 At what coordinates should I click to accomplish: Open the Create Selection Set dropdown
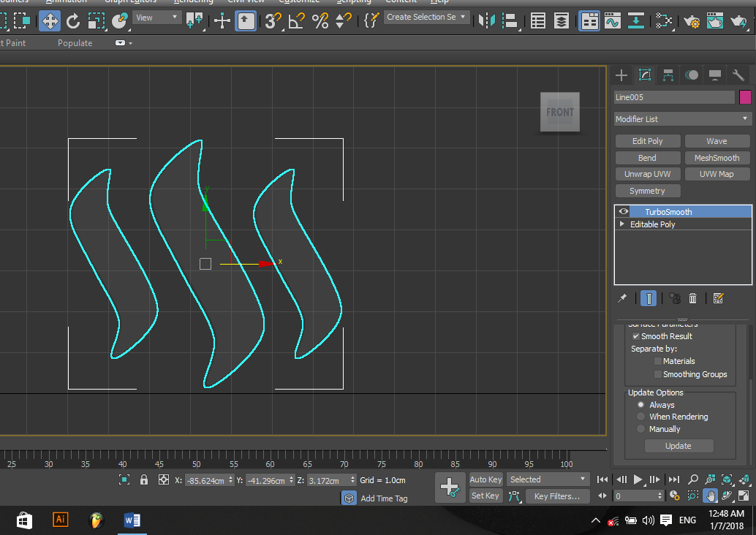[x=426, y=17]
